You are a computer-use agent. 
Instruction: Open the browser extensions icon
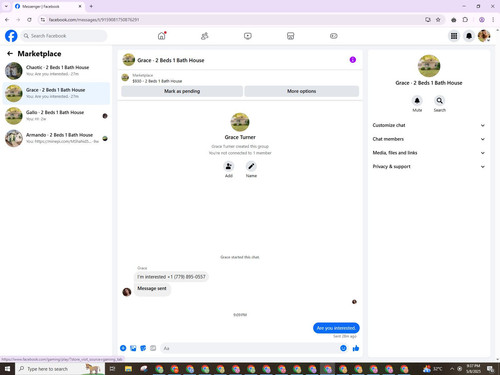point(465,20)
